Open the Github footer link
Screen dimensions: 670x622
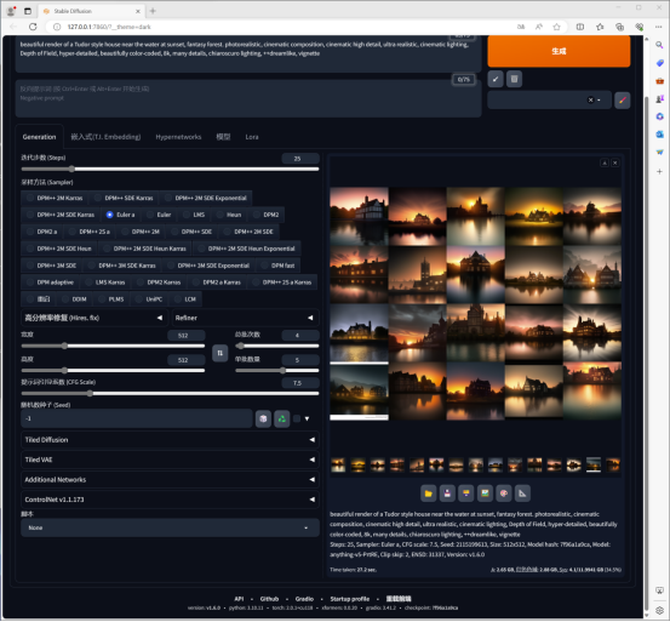(x=269, y=599)
